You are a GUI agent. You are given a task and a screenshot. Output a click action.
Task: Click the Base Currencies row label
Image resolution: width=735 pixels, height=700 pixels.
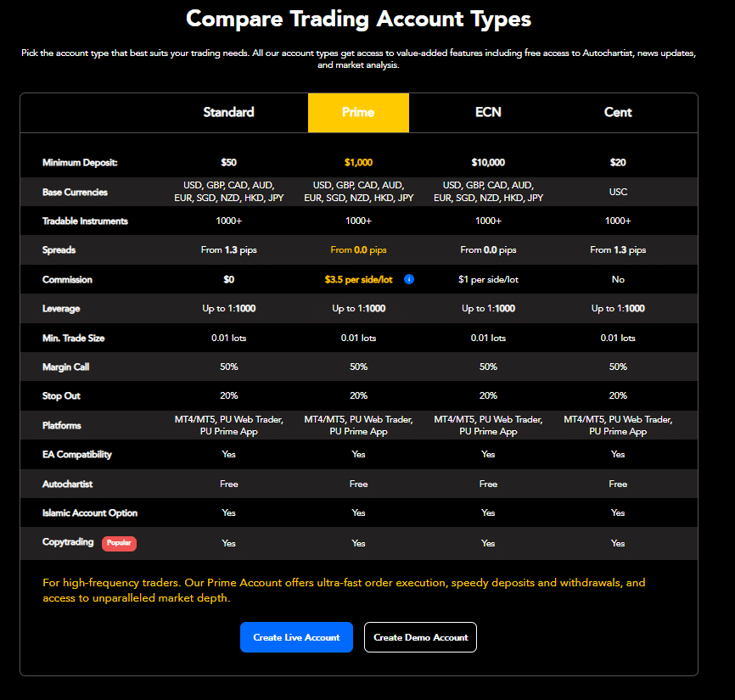pyautogui.click(x=75, y=192)
